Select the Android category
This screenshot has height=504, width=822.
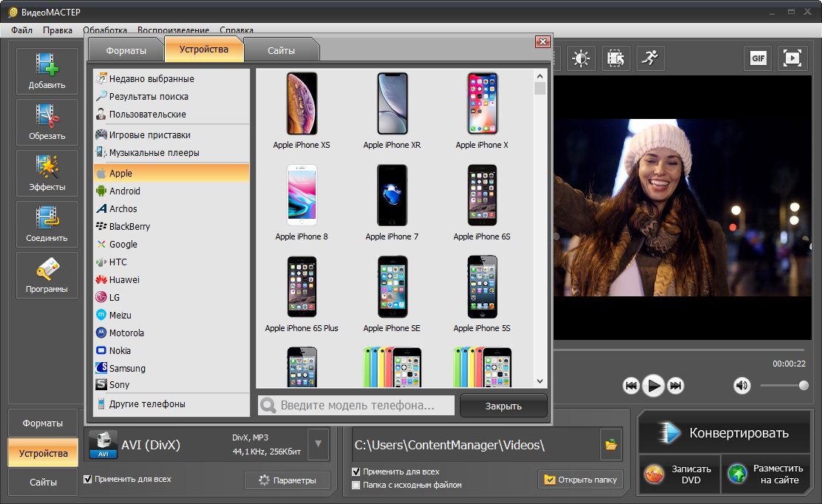[171, 191]
